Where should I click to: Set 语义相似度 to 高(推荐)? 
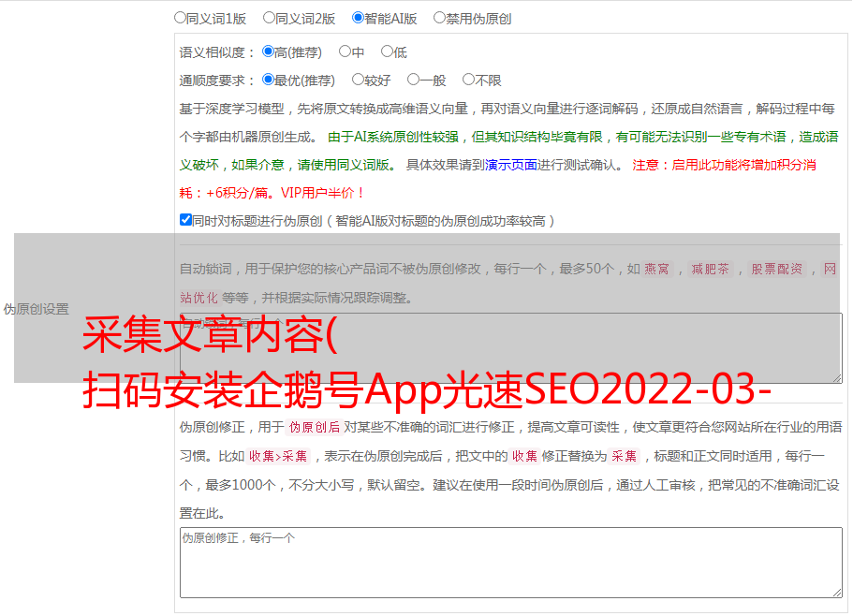tap(268, 51)
